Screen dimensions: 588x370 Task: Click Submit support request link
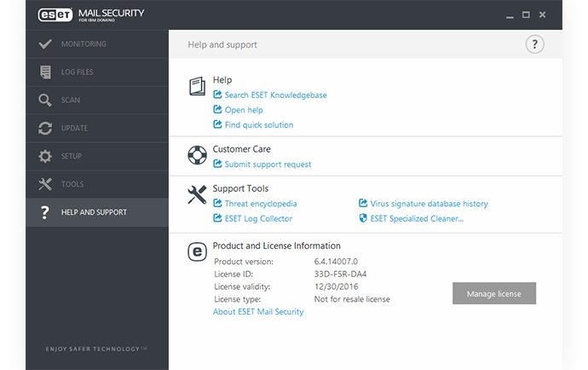click(268, 165)
